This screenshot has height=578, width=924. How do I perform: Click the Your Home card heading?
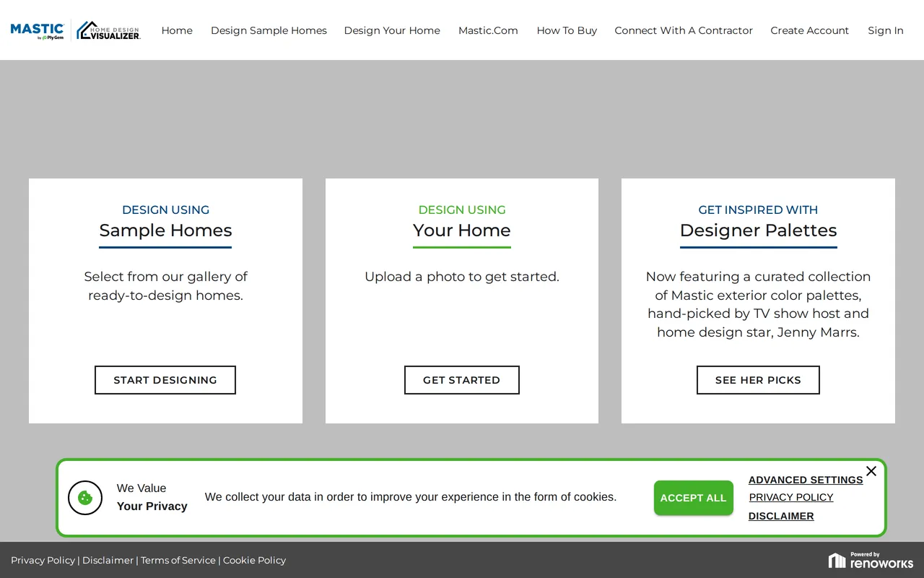coord(462,230)
